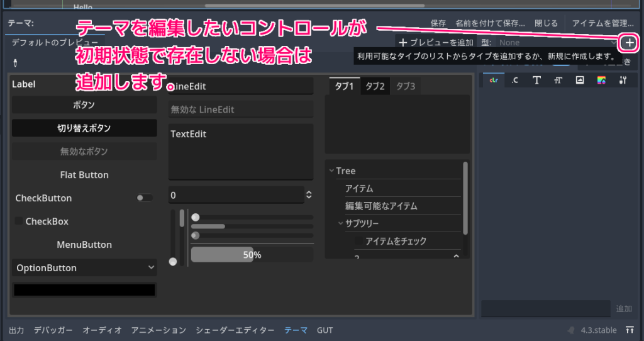Collapse the サブツリー node
Viewport: 644px width, 341px height.
(340, 223)
